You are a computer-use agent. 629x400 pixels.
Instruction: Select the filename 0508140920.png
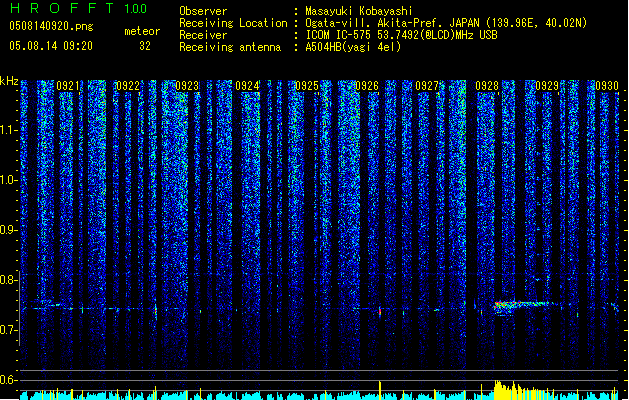pyautogui.click(x=51, y=26)
